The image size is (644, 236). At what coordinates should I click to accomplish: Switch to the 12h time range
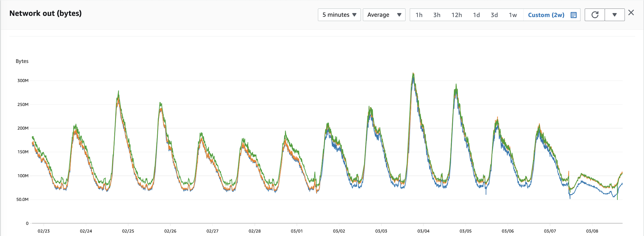point(457,15)
